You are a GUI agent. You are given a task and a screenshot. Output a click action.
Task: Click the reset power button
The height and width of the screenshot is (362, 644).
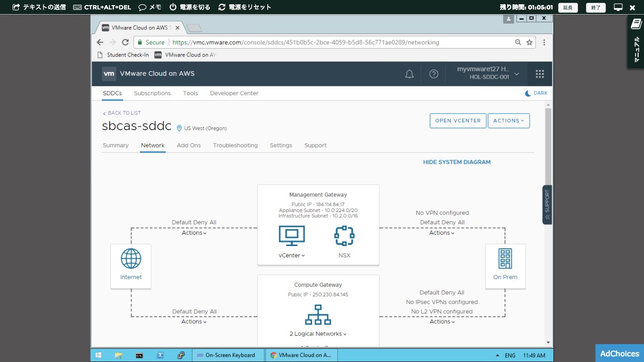[x=245, y=7]
